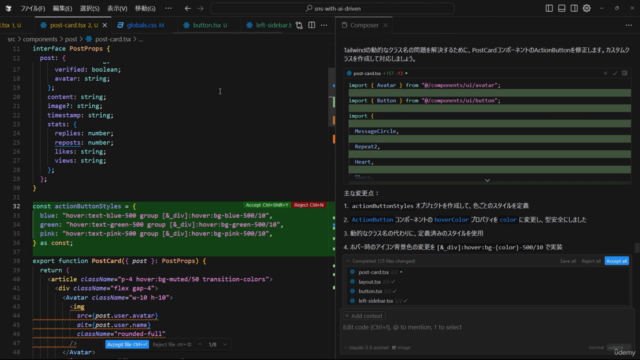Click components in the breadcrumb
This screenshot has width=640, height=360.
click(x=40, y=39)
